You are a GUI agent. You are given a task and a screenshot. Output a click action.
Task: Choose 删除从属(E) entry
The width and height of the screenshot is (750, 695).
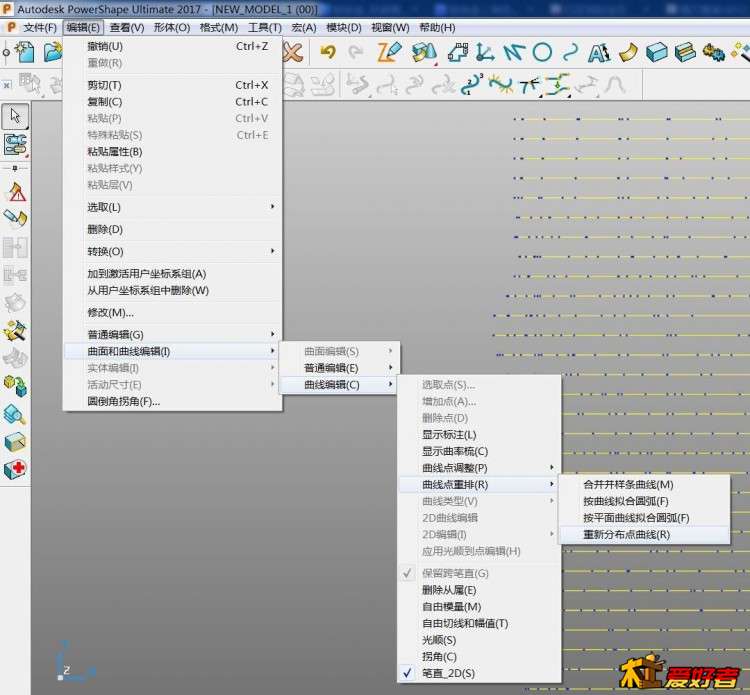[x=479, y=590]
